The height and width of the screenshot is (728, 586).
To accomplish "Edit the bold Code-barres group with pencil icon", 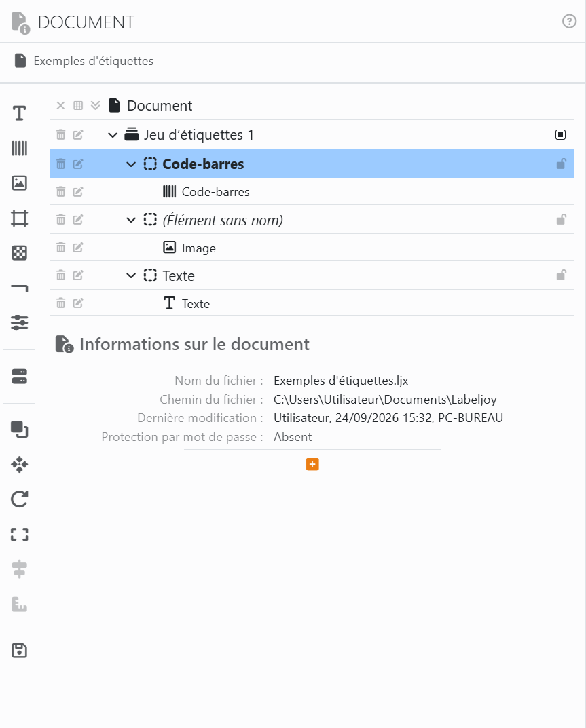I will click(77, 164).
